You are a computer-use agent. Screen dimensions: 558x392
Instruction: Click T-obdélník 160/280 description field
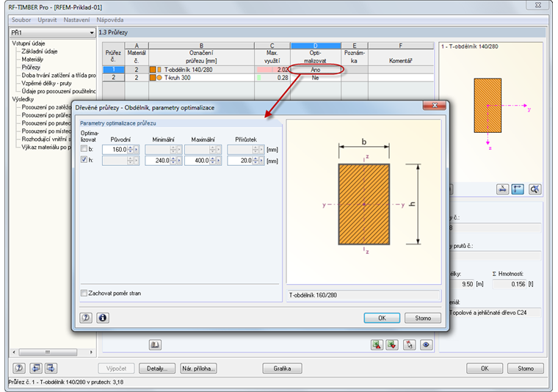pyautogui.click(x=363, y=295)
